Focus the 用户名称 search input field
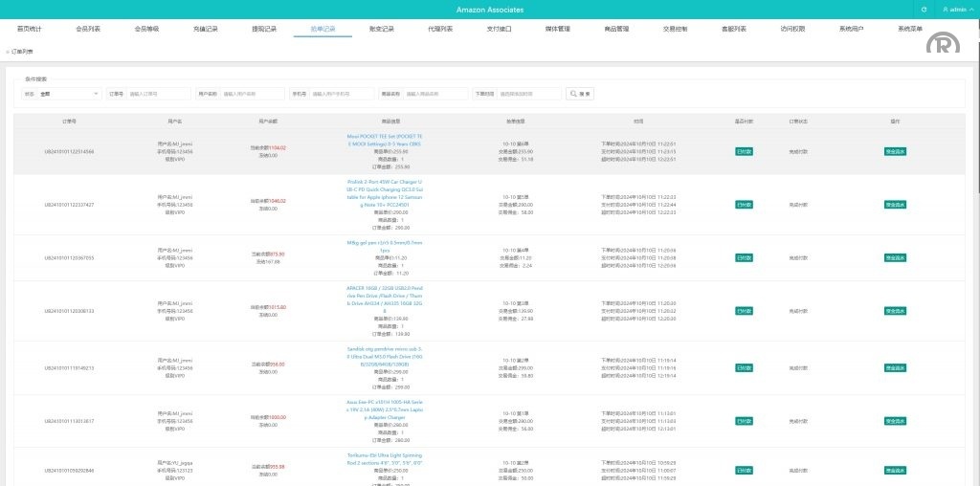 pos(252,94)
